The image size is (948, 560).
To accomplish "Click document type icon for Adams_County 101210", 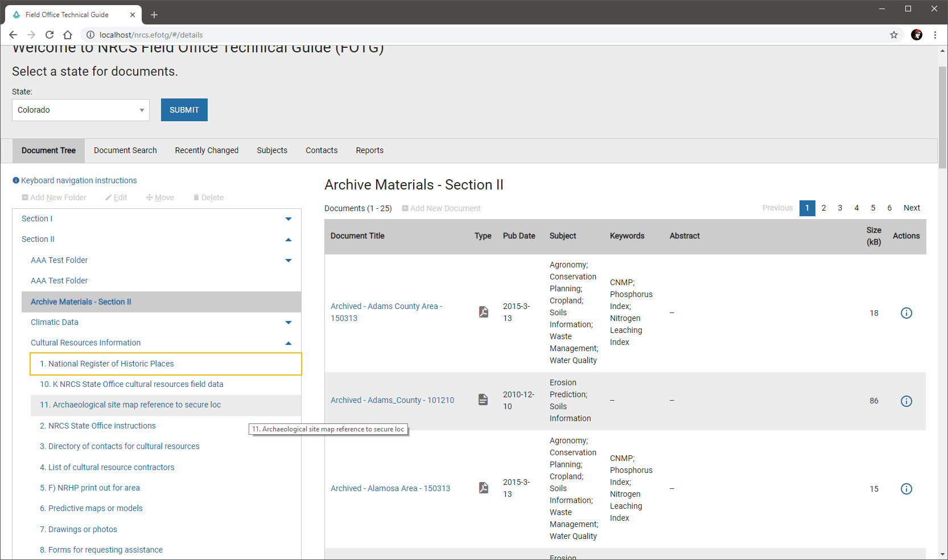I will (483, 400).
